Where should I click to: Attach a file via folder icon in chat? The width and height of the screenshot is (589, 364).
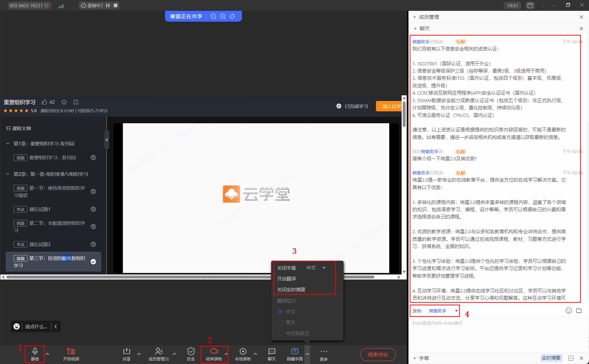click(579, 311)
